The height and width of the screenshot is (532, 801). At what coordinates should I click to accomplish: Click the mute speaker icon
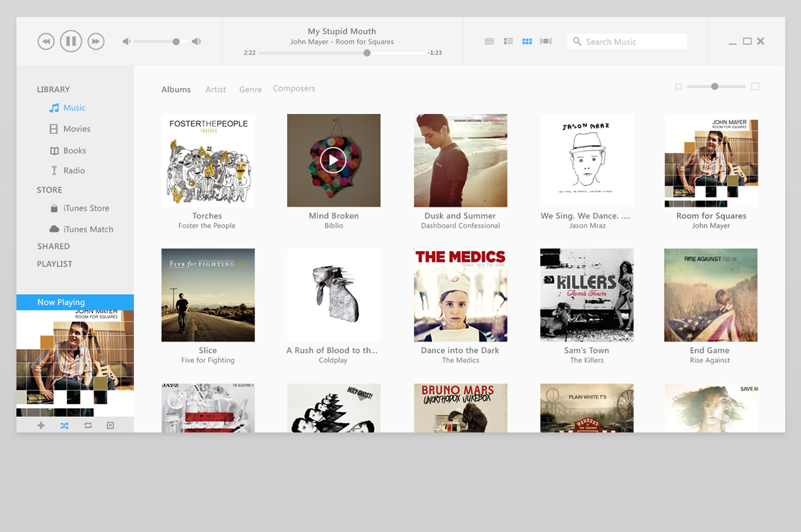coord(126,41)
